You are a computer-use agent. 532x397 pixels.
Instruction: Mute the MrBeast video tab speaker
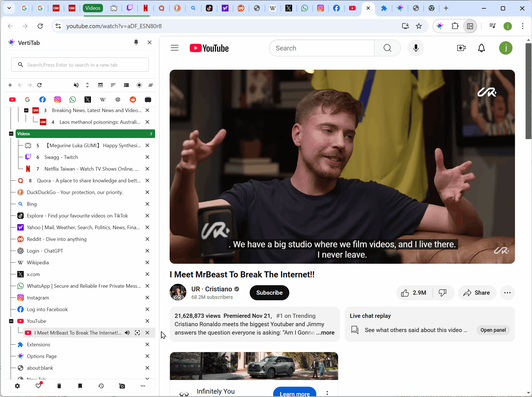[x=127, y=333]
